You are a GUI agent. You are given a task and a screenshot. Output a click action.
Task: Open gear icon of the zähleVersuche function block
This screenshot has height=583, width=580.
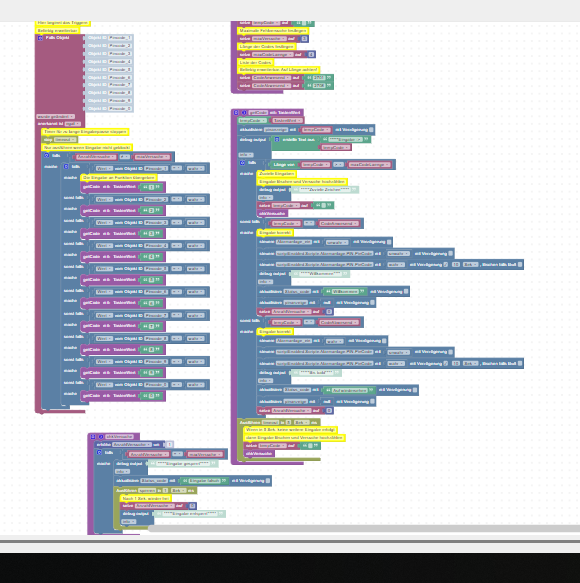click(93, 437)
